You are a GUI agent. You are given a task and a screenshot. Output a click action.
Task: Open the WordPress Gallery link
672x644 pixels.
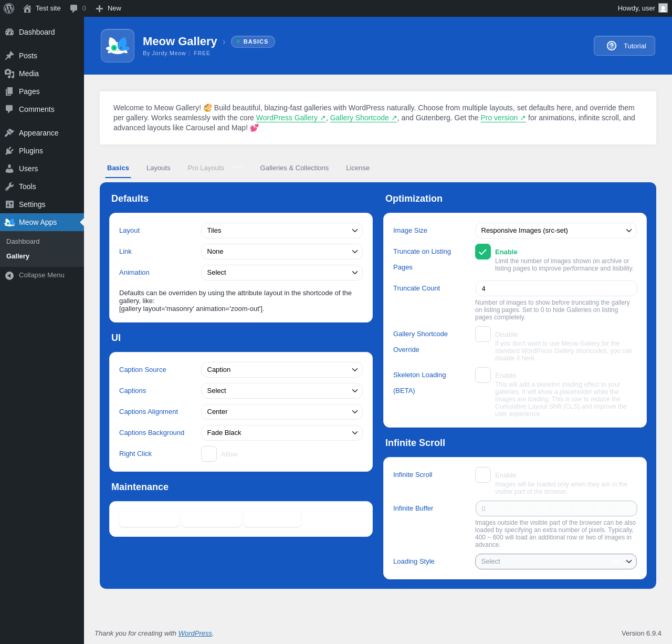291,118
